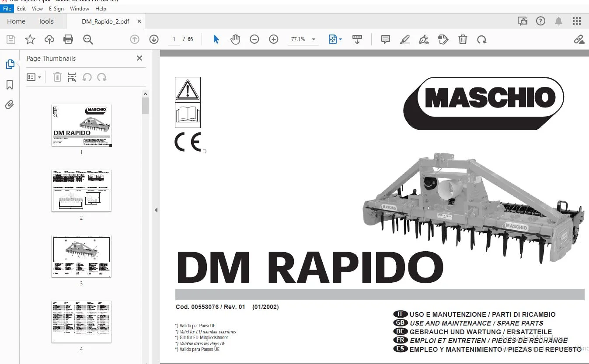589x364 pixels.
Task: Click the thumbnails panel scrollbar handle
Action: [x=146, y=106]
